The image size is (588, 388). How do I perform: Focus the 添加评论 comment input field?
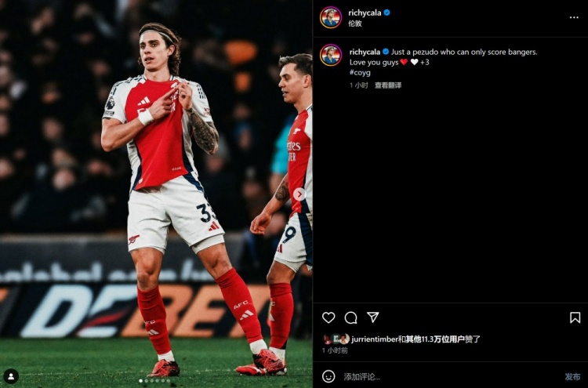(450, 376)
